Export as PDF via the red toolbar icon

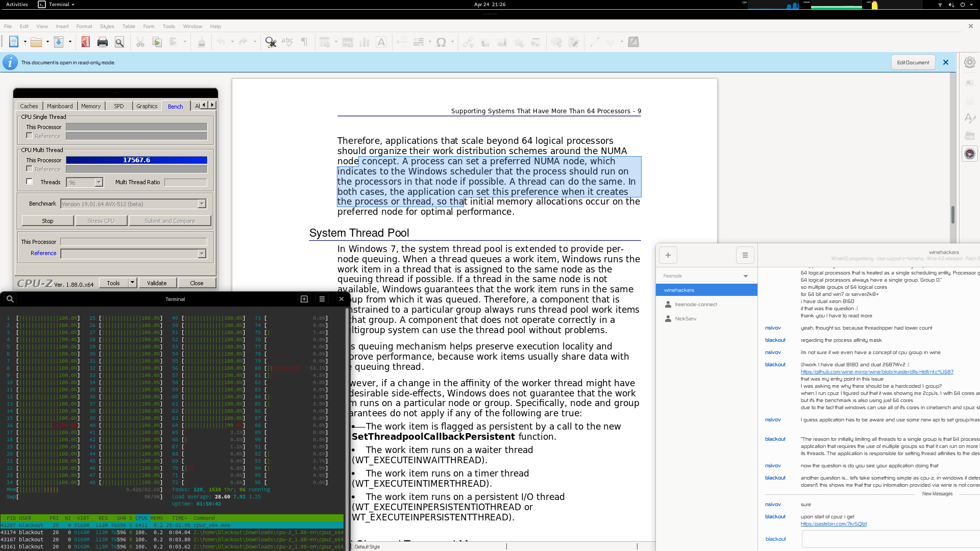coord(86,42)
